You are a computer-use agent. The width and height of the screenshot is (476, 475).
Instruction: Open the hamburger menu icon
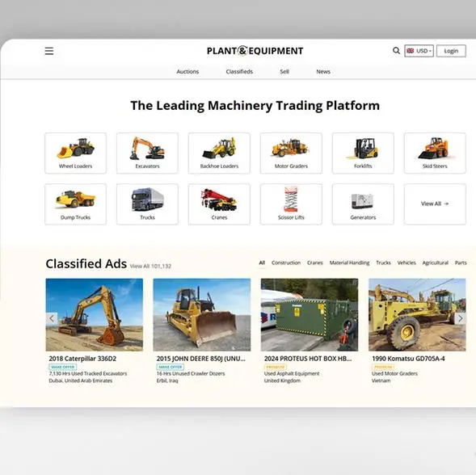pyautogui.click(x=49, y=51)
